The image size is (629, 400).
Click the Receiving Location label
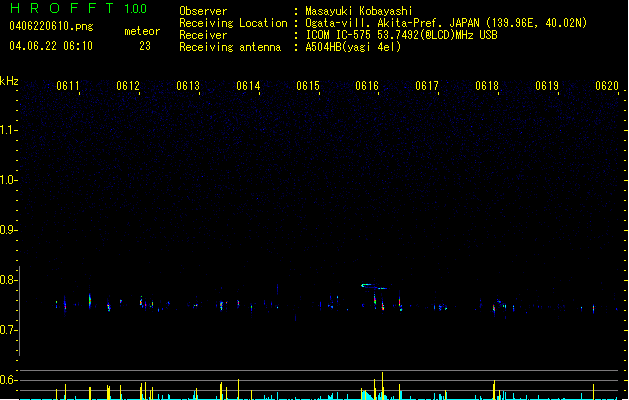click(x=233, y=23)
